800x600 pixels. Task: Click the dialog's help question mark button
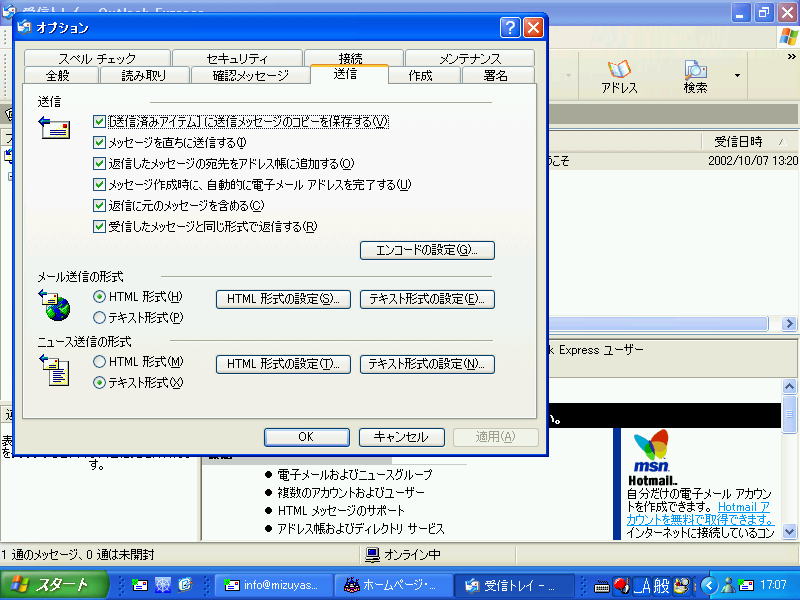click(510, 28)
